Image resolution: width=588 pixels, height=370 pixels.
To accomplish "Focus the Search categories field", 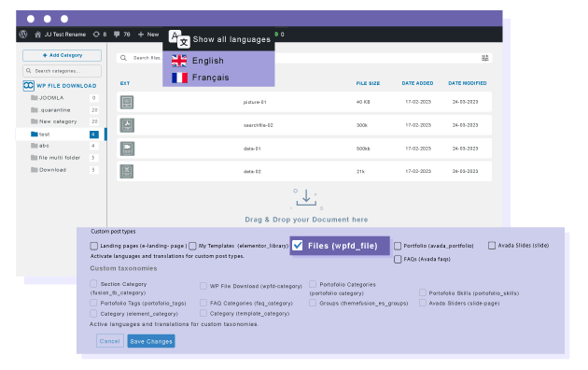I will coord(62,71).
